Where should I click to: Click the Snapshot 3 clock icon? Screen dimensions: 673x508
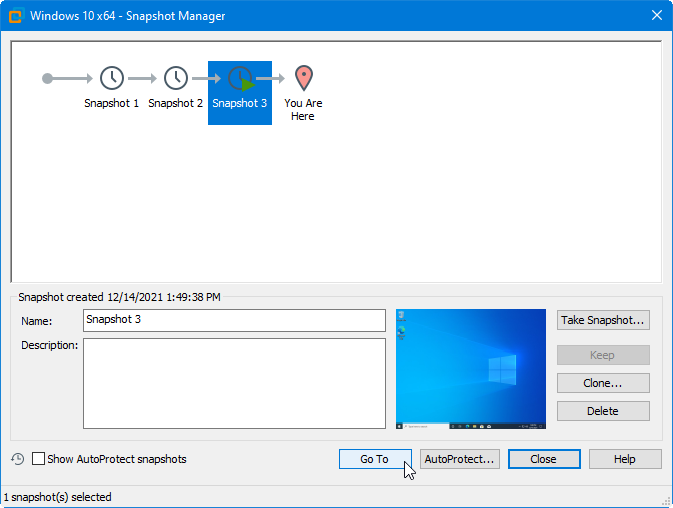click(x=239, y=78)
